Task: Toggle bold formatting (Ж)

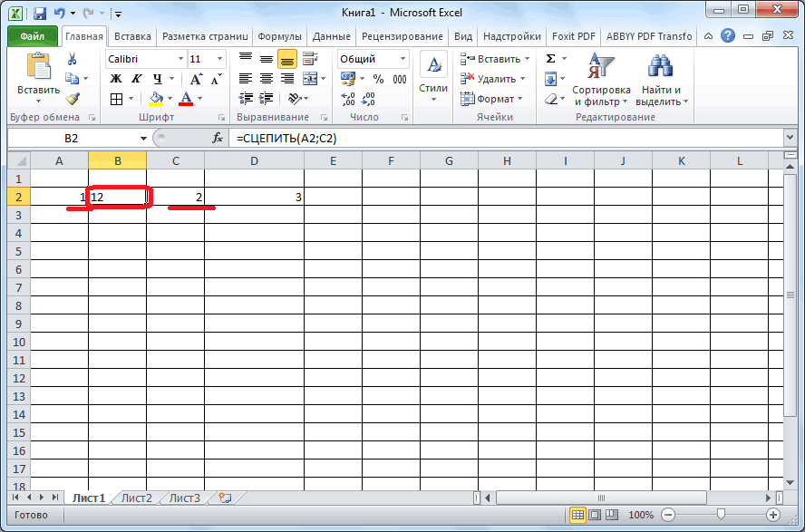Action: click(x=116, y=79)
